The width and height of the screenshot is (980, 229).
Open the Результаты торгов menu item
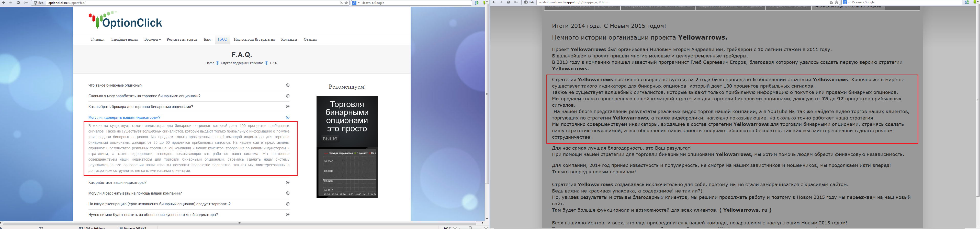pos(182,40)
